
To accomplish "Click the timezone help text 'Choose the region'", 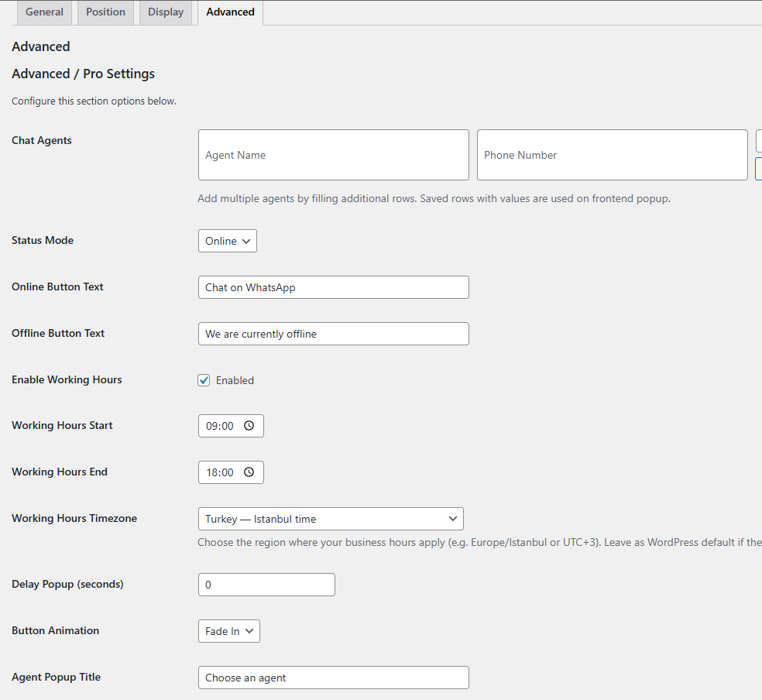I will [479, 543].
